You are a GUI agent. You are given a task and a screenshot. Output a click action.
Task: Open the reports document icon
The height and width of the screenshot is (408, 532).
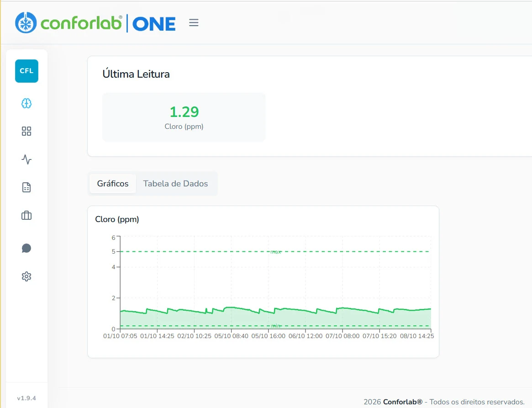click(26, 187)
